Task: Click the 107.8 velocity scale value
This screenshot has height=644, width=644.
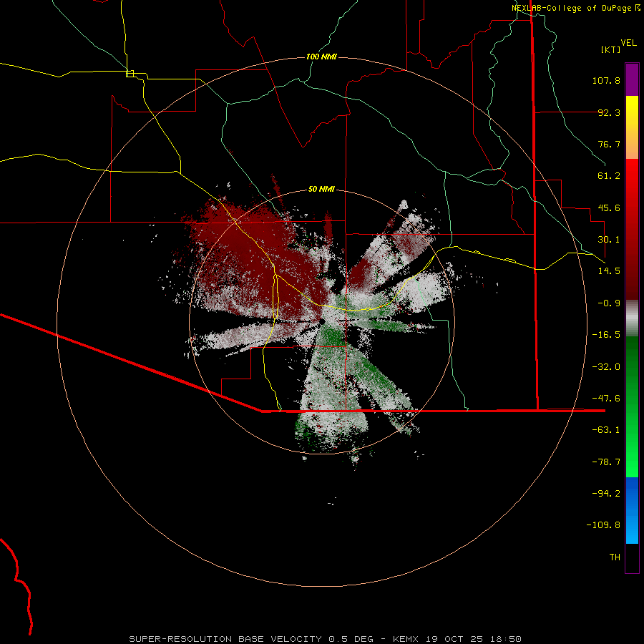Action: coord(606,80)
